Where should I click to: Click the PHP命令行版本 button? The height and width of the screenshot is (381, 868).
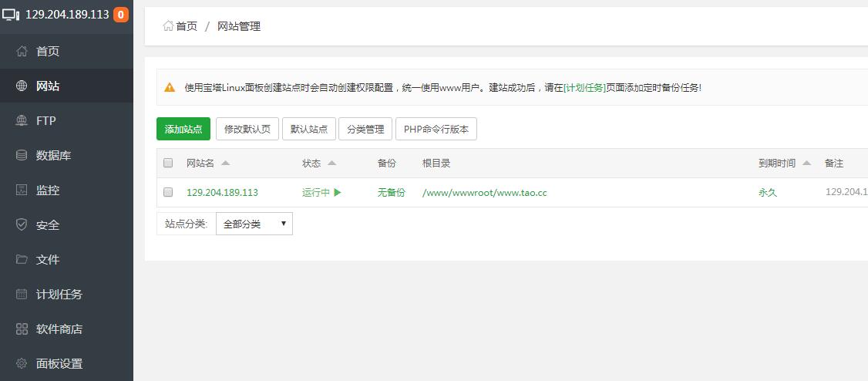point(436,129)
